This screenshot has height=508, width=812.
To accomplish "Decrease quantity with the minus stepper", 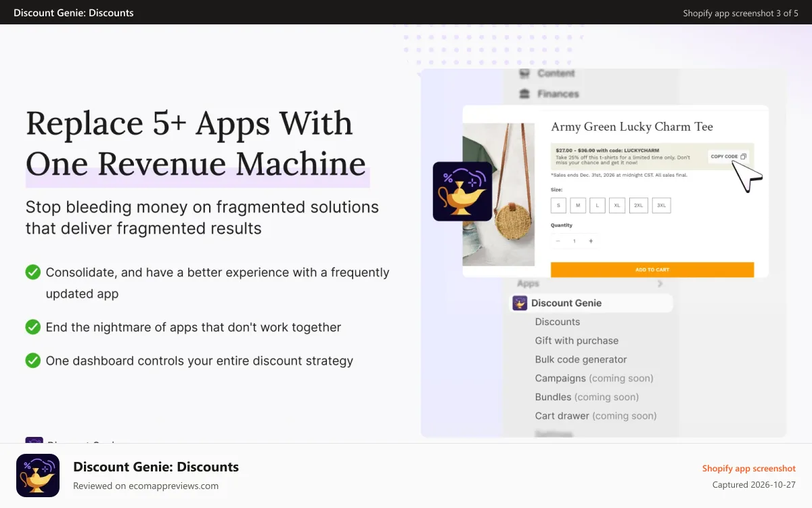I will (x=558, y=241).
